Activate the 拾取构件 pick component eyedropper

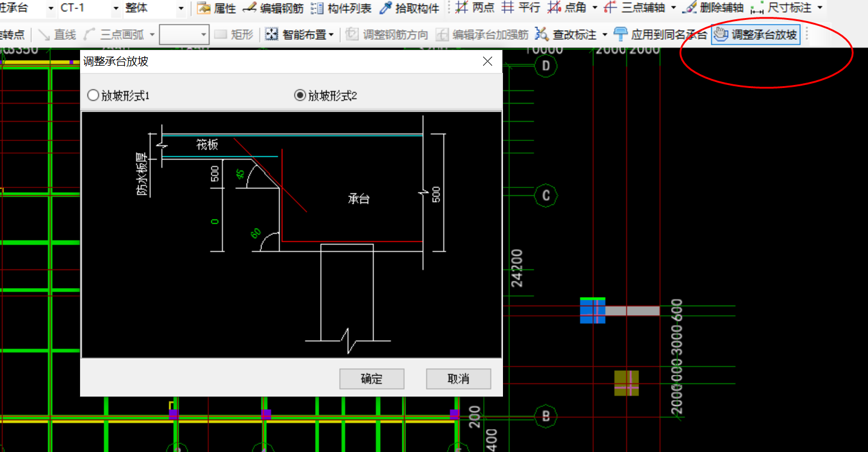coord(409,8)
